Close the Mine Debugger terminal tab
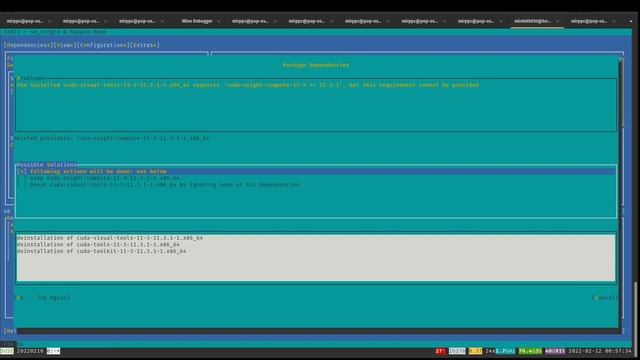Image resolution: width=640 pixels, height=360 pixels. [x=218, y=21]
